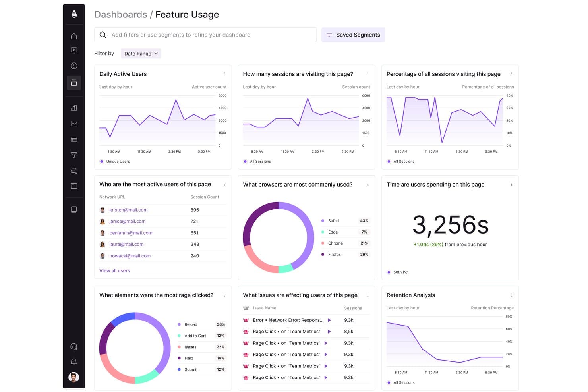Select the highlighted dashboards stack icon
Screen dimensions: 588x392
point(74,83)
